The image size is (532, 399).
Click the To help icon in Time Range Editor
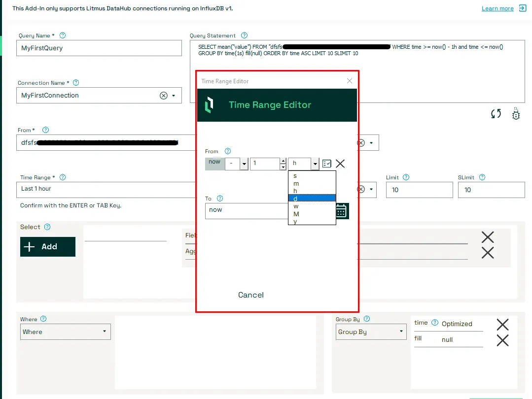pyautogui.click(x=220, y=199)
